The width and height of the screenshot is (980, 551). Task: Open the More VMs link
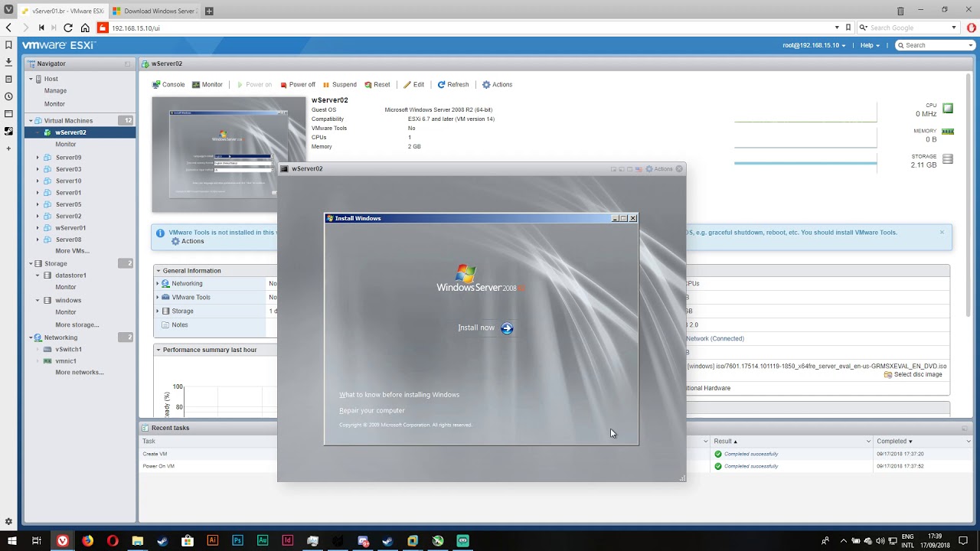[72, 251]
